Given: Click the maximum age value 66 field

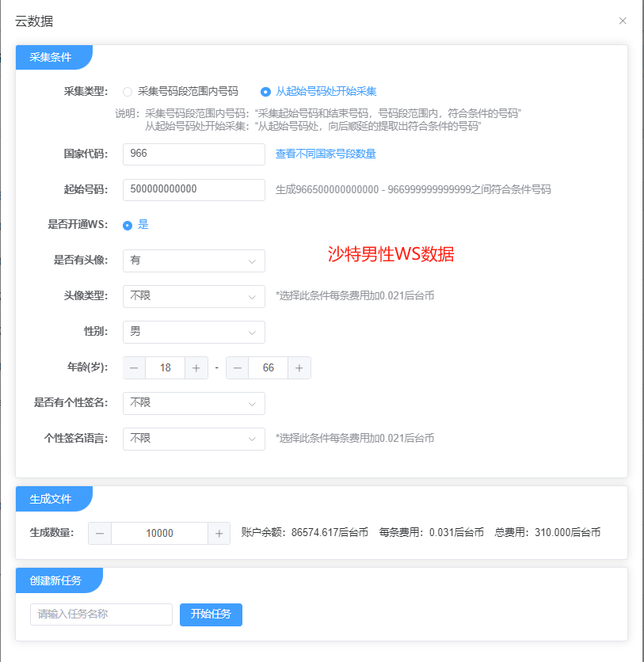Looking at the screenshot, I should [269, 367].
